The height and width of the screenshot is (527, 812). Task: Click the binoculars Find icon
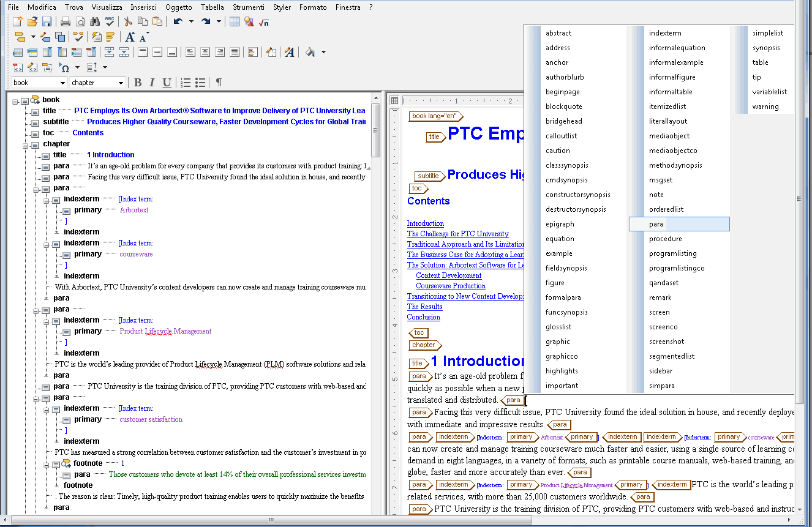95,22
